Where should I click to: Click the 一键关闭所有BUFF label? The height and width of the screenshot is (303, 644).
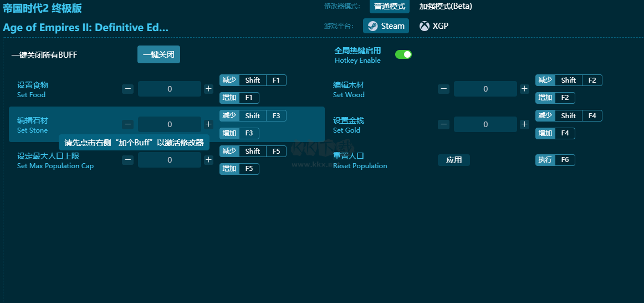click(x=44, y=55)
